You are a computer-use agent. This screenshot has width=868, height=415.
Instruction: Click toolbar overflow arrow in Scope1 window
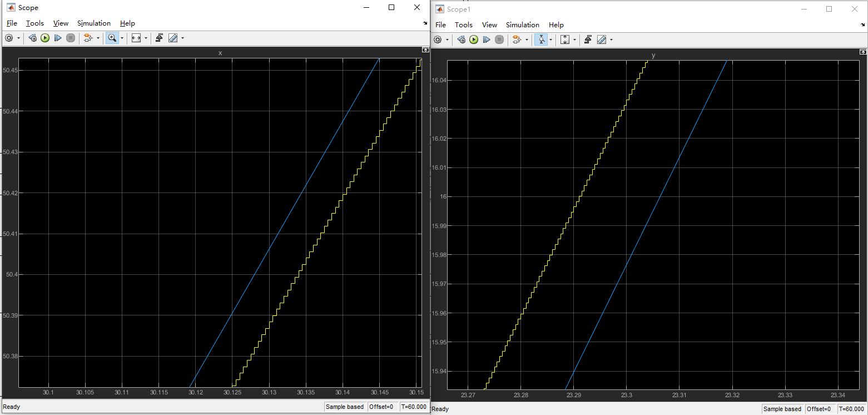[x=863, y=25]
